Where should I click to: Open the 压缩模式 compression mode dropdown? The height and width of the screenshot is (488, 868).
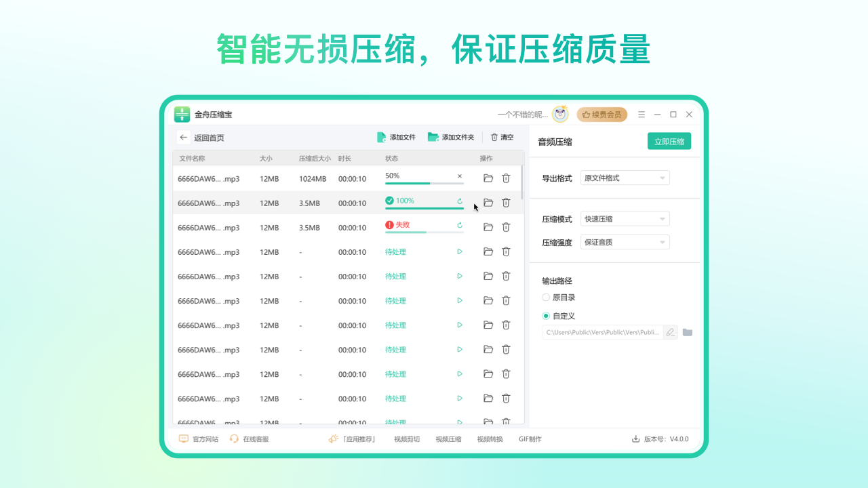click(624, 218)
